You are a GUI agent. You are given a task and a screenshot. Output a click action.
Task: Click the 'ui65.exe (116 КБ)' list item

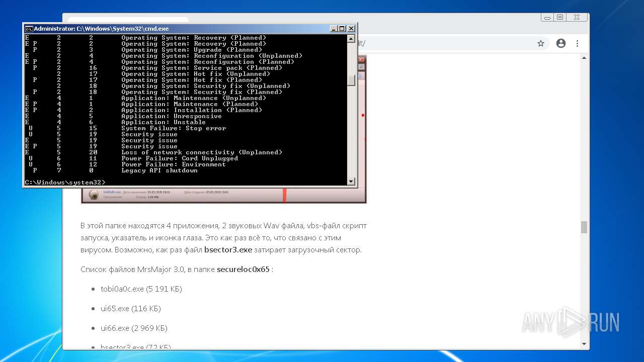131,309
